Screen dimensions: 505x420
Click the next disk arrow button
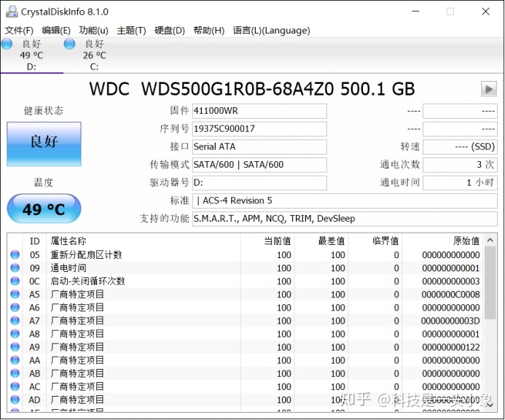[488, 89]
